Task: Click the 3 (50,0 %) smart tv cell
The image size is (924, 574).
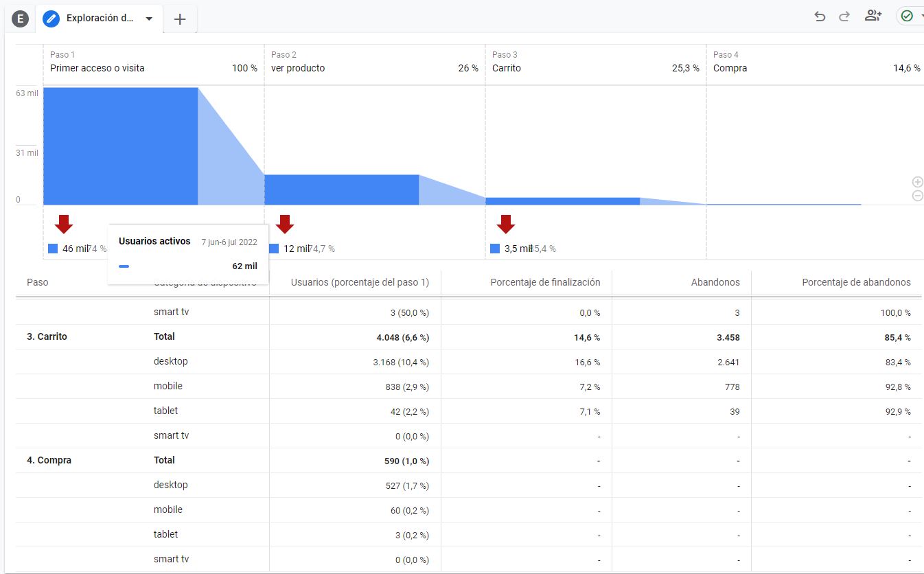Action: coord(410,312)
